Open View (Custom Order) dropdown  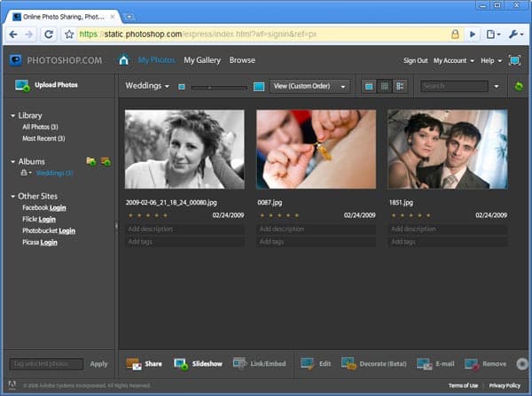[309, 87]
